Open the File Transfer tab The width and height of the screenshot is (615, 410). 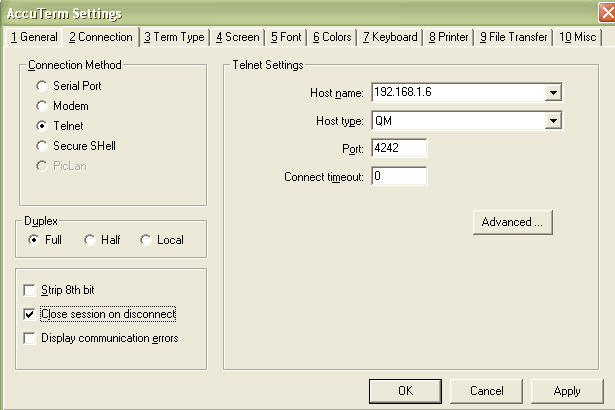point(513,37)
